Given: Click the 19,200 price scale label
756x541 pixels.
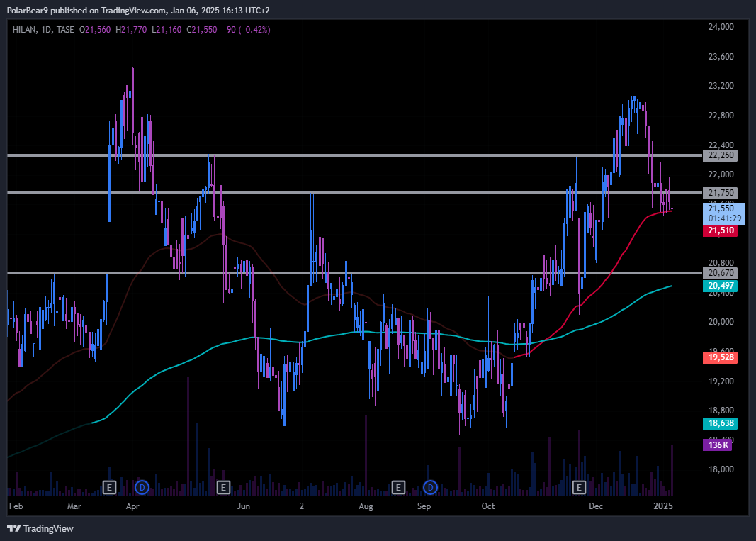Looking at the screenshot, I should tap(721, 381).
